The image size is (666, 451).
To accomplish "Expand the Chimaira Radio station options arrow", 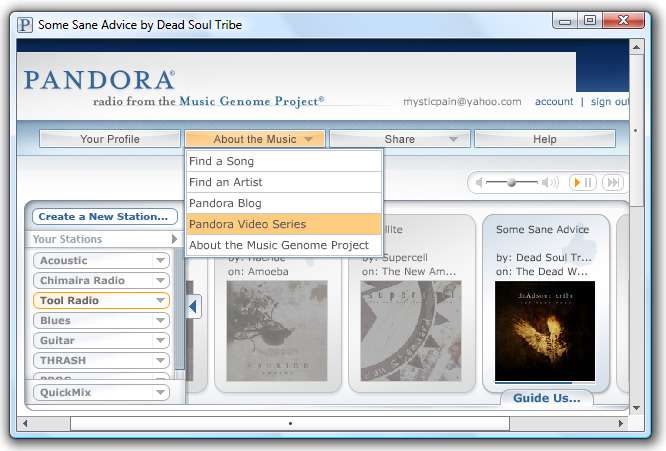I will pos(160,280).
